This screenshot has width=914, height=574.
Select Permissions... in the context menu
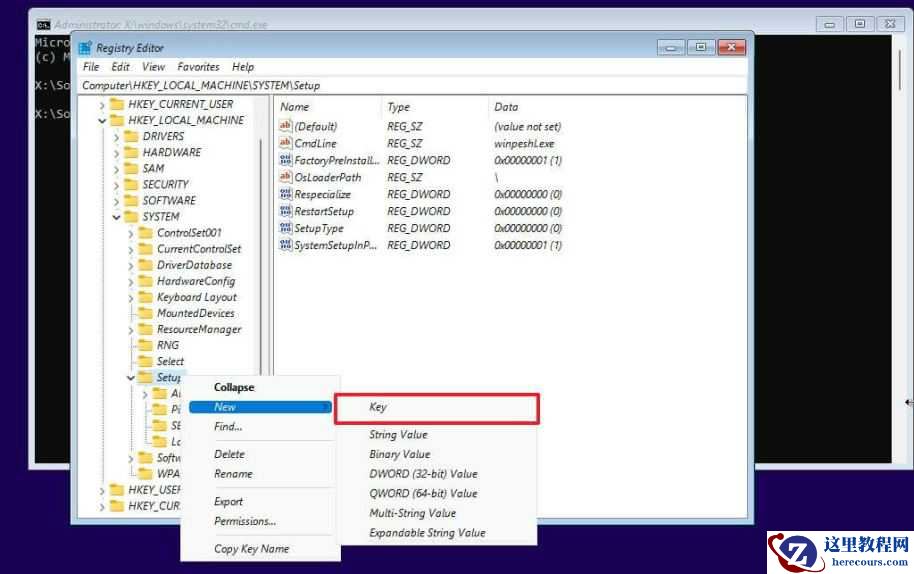245,521
